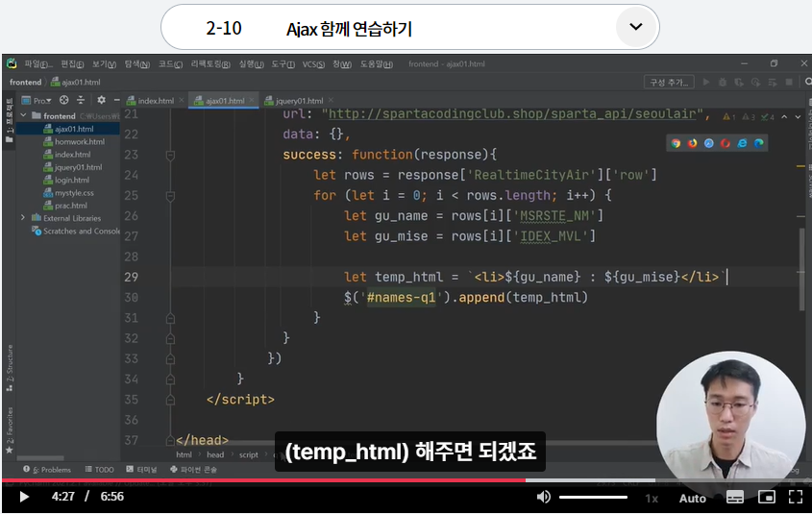Fold code block at line 23

[170, 155]
